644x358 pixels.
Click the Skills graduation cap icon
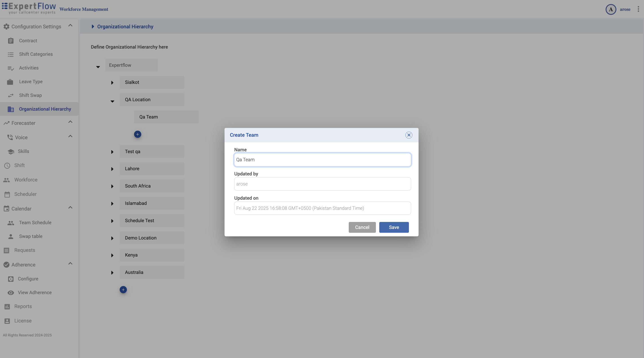coord(11,152)
